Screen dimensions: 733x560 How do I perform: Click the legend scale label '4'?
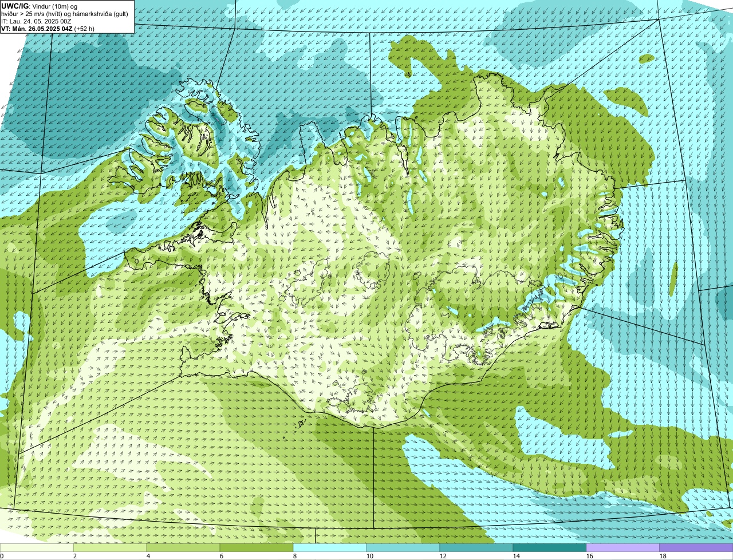coord(148,556)
